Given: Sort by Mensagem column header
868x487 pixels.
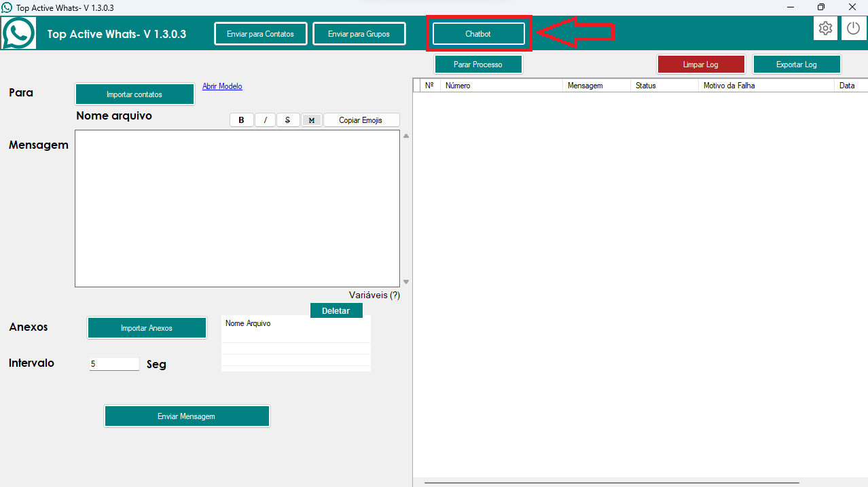Looking at the screenshot, I should (x=596, y=86).
